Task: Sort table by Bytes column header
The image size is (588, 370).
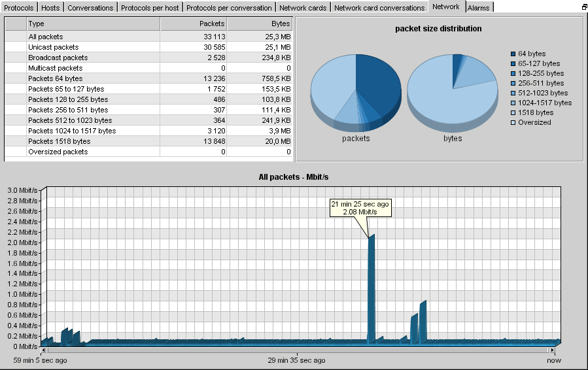Action: coord(260,24)
